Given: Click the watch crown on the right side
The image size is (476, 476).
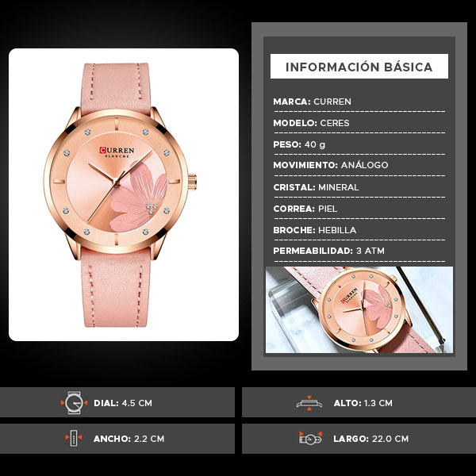Looking at the screenshot, I should [192, 182].
